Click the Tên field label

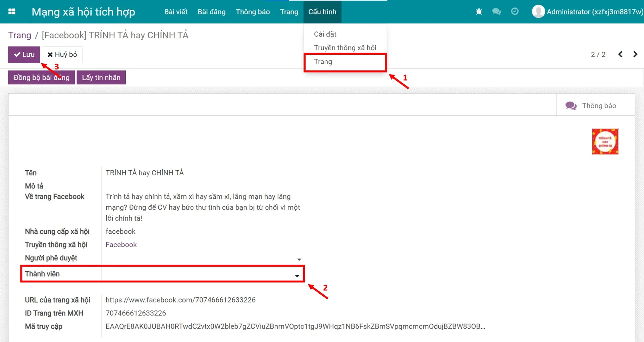(31, 173)
